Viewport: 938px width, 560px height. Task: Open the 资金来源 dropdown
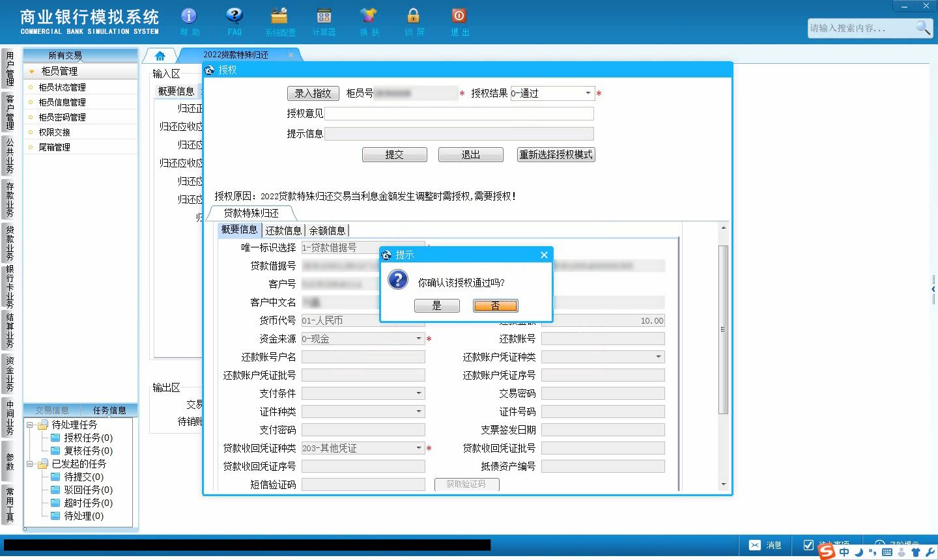[x=419, y=339]
